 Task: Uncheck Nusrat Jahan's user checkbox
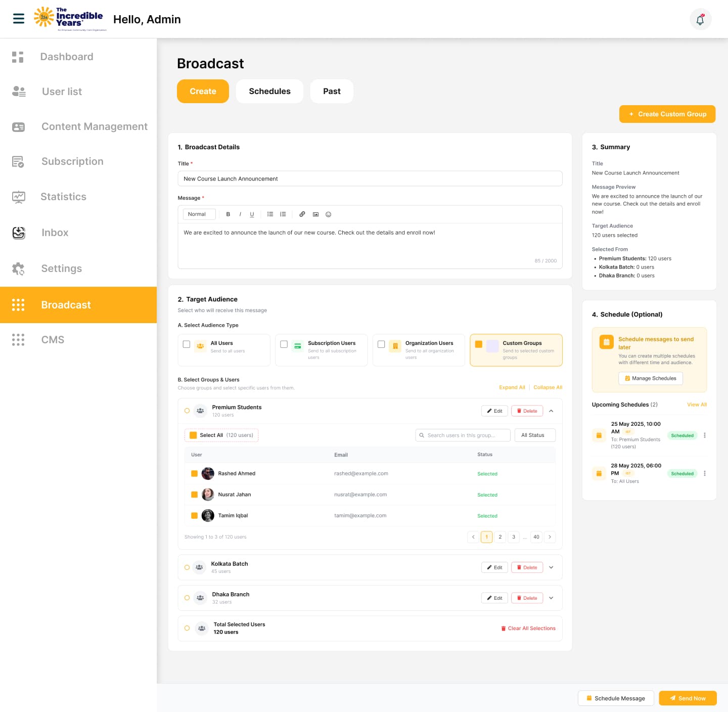tap(194, 495)
